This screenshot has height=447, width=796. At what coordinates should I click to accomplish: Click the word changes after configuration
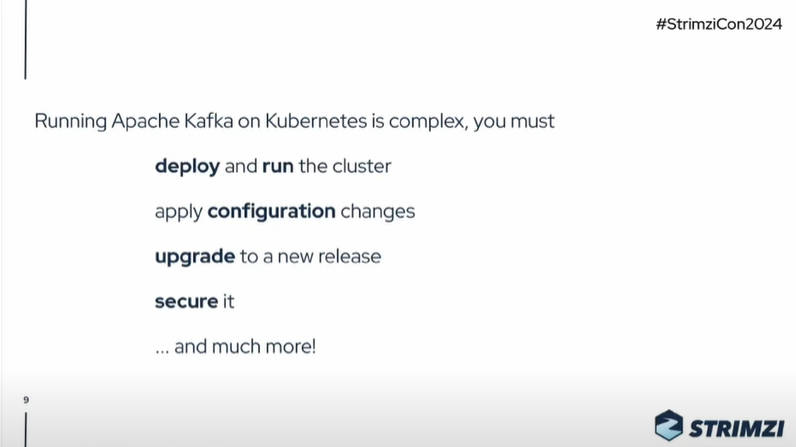point(378,212)
